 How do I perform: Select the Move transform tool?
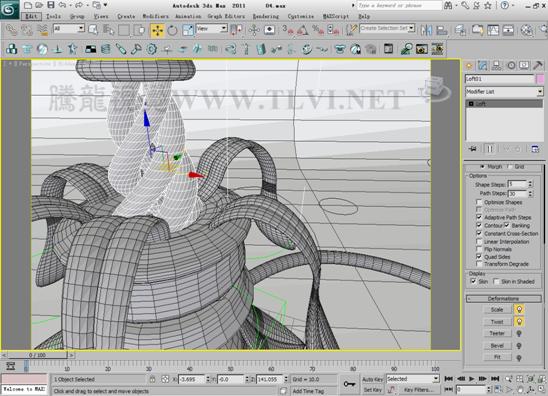(x=158, y=30)
